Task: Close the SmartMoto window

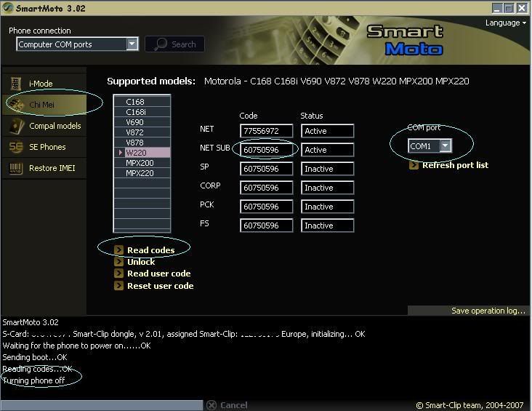Action: tap(522, 8)
